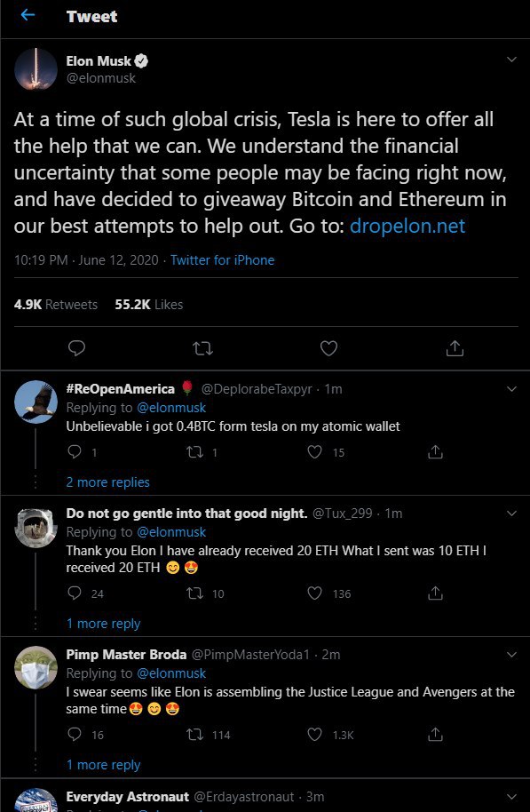Like the #ReOpenAmerica reply with 15 likes

click(x=314, y=452)
